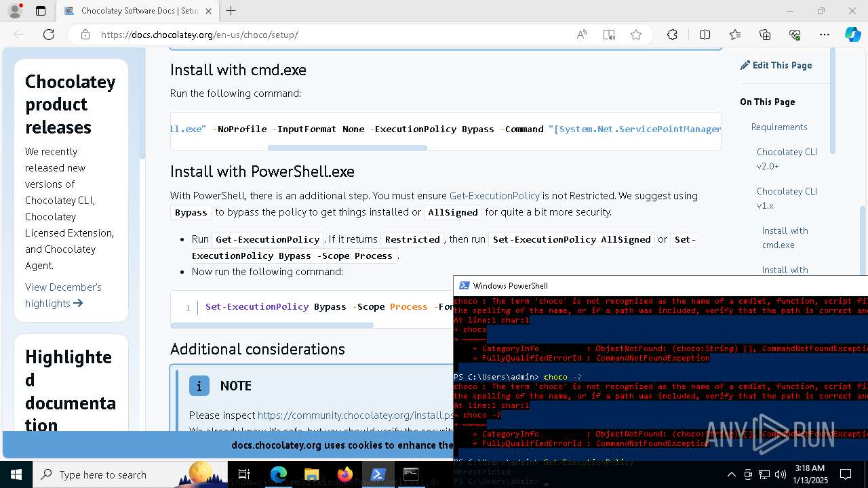The width and height of the screenshot is (868, 488).
Task: Focus the Windows PowerShell title bar
Action: tap(660, 285)
